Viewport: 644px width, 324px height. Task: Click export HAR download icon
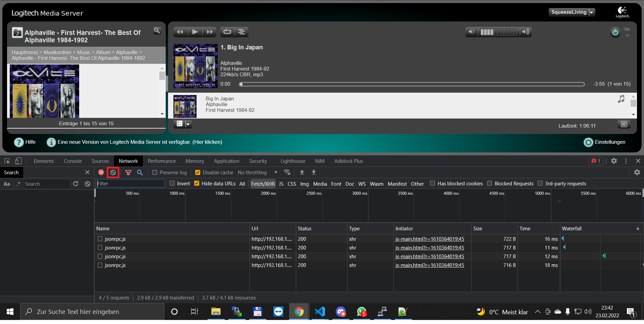[x=314, y=173]
